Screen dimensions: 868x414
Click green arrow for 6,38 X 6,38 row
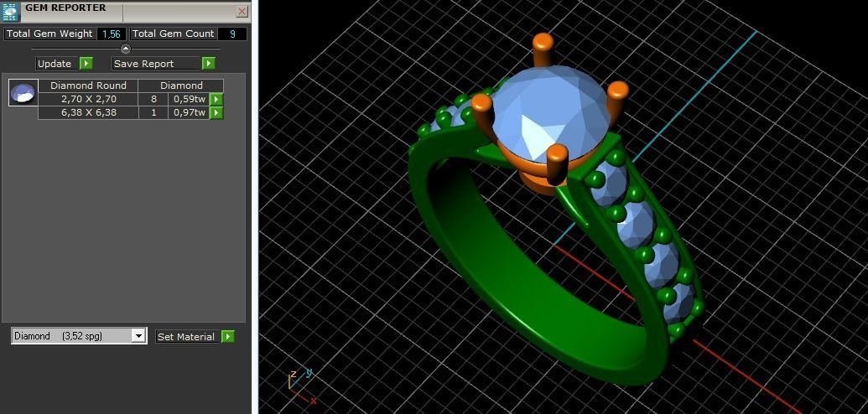tap(216, 113)
